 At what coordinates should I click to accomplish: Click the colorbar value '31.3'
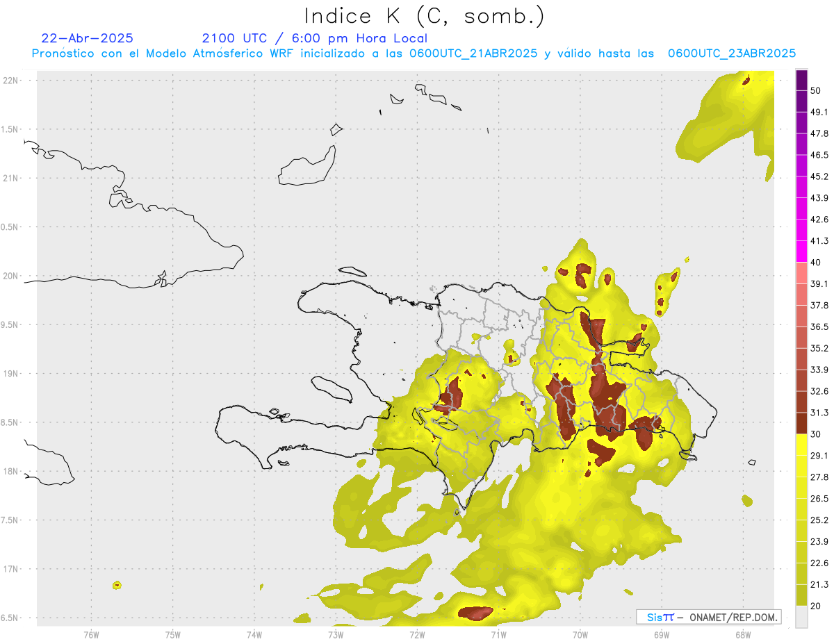819,413
